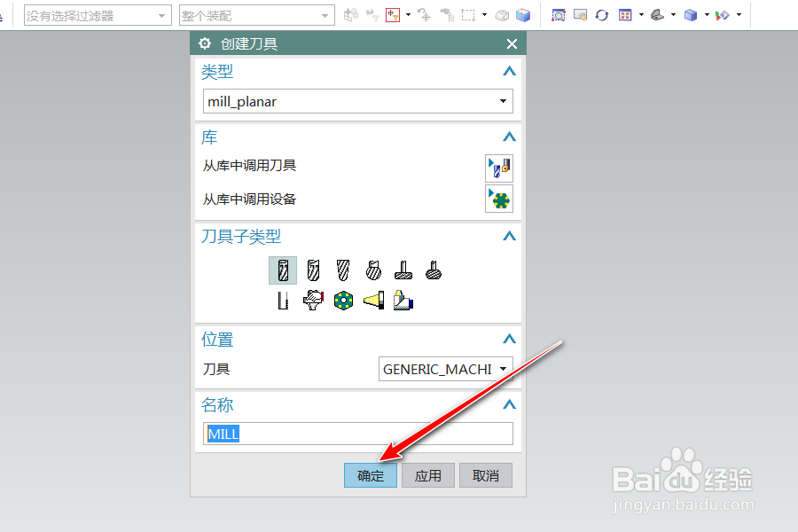Image resolution: width=798 pixels, height=532 pixels.
Task: Click the fit view red arrows icon
Action: click(x=625, y=15)
